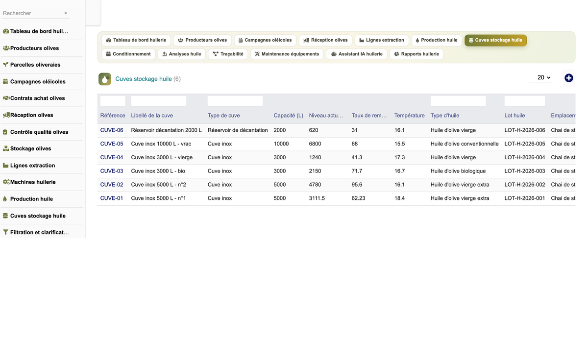Focus the Référence filter field
The image size is (588, 364).
[113, 101]
